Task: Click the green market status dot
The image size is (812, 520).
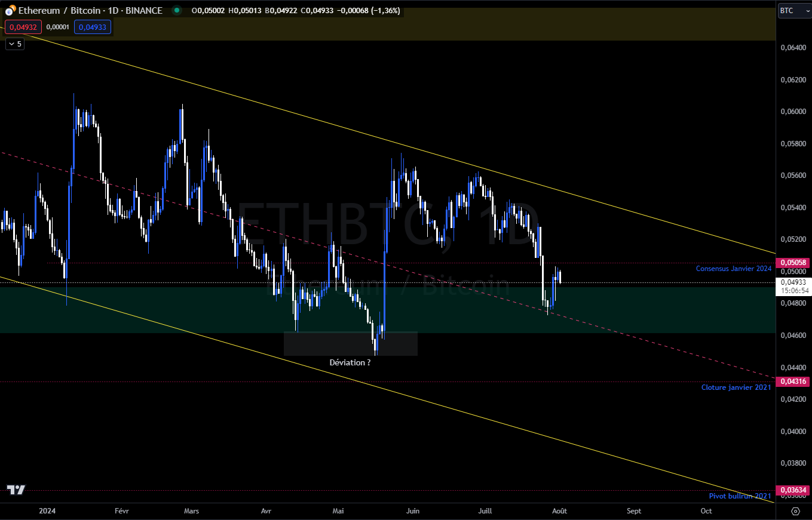Action: [176, 10]
